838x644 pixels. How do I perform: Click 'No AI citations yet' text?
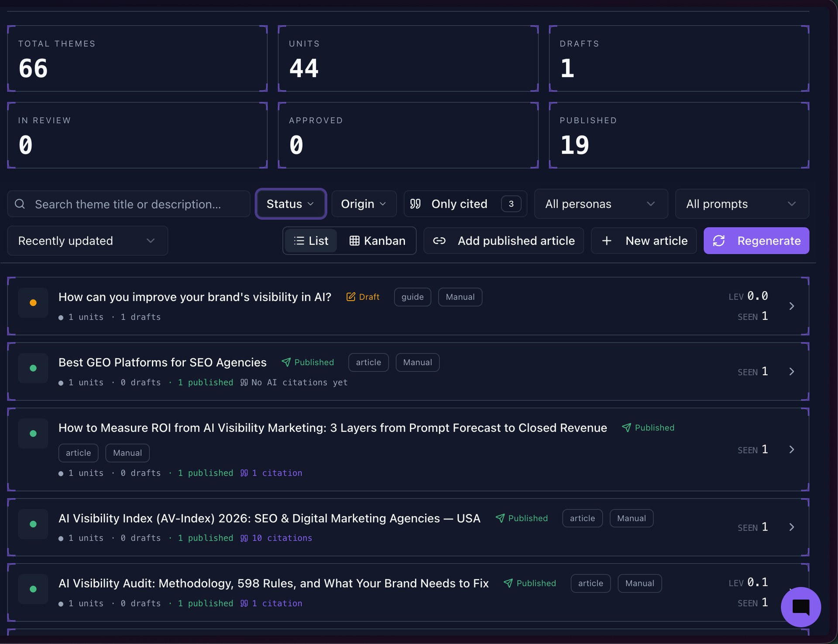[299, 382]
